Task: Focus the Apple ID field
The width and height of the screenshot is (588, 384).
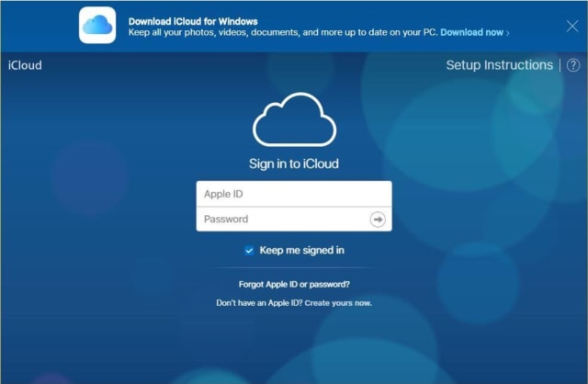Action: (294, 194)
